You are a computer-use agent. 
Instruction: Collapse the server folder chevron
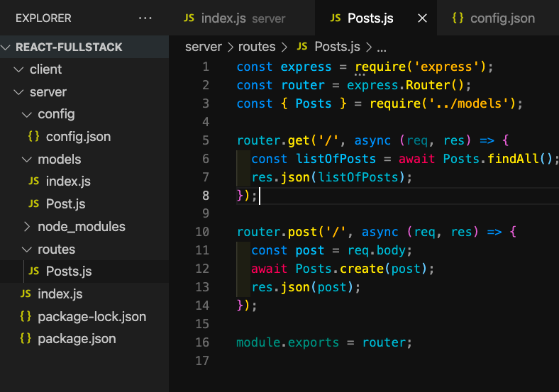[x=18, y=92]
